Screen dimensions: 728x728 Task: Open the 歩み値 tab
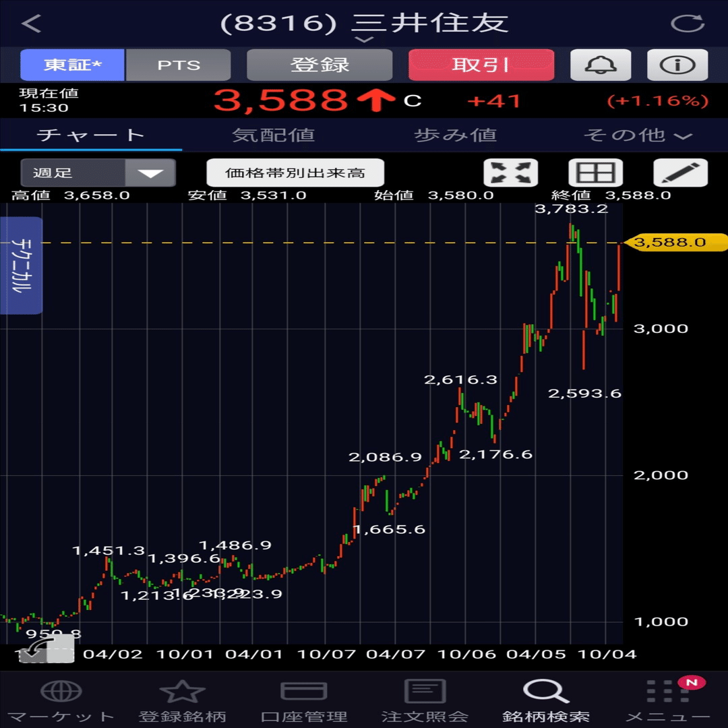point(456,135)
